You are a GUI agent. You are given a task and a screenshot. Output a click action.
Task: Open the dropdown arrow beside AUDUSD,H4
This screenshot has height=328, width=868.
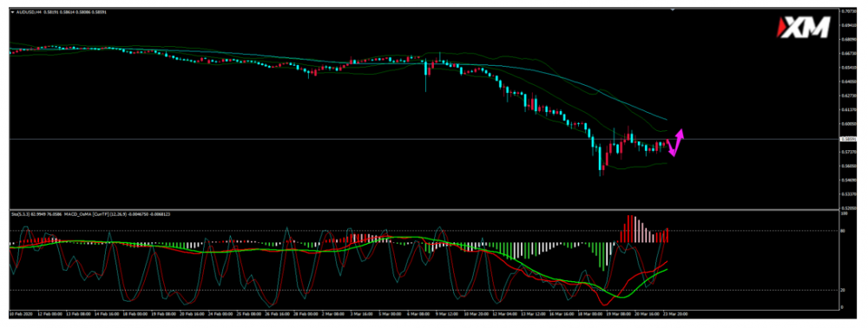(x=13, y=11)
